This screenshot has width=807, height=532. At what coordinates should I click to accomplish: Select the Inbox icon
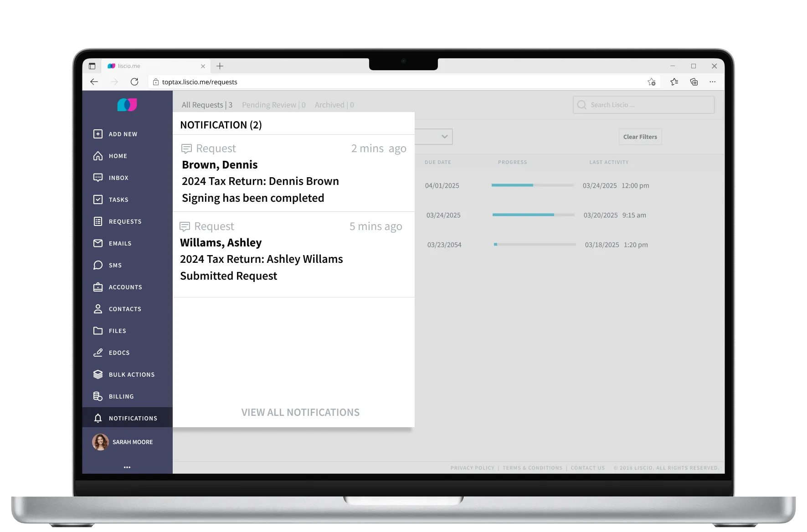(x=98, y=178)
